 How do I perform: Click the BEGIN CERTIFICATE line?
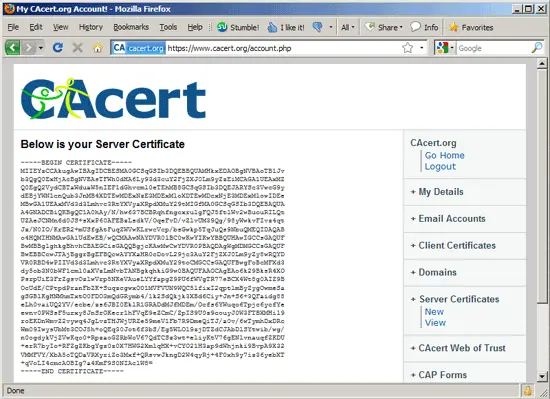(76, 163)
